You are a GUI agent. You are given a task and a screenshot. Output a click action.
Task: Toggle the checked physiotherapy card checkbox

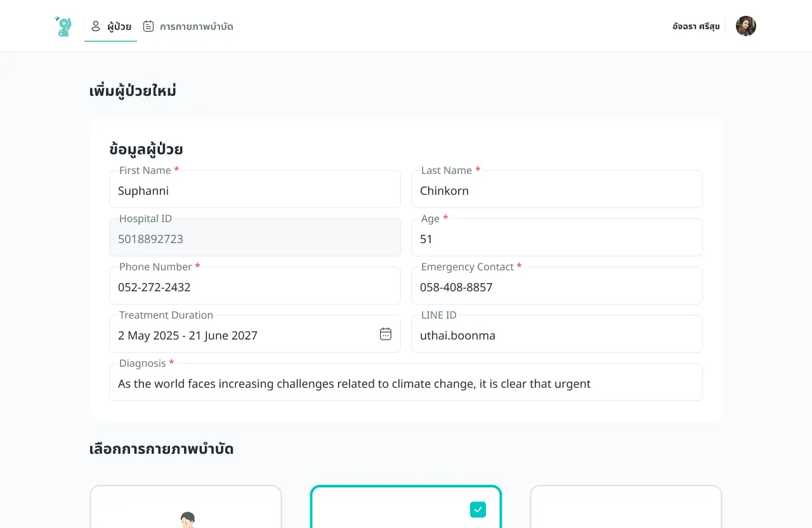click(x=478, y=509)
